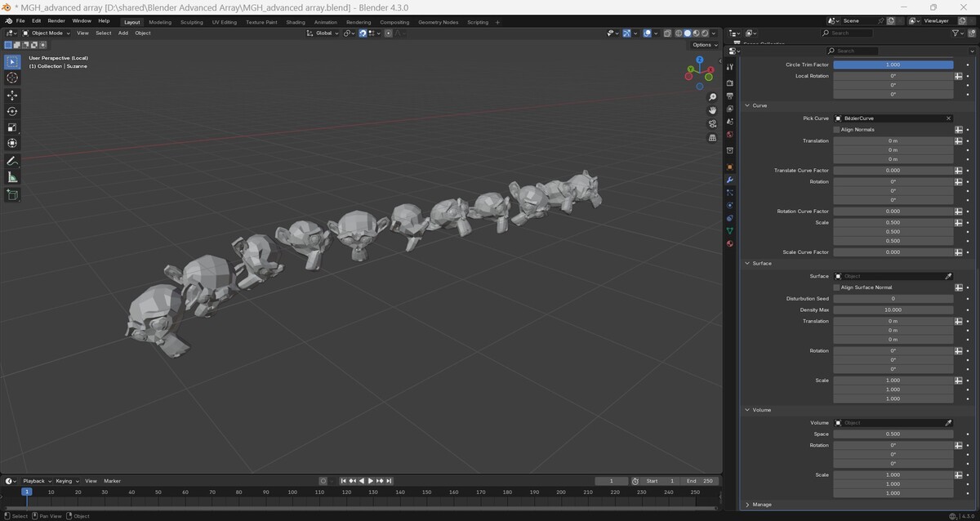
Task: Select the Transform tool
Action: click(x=12, y=144)
